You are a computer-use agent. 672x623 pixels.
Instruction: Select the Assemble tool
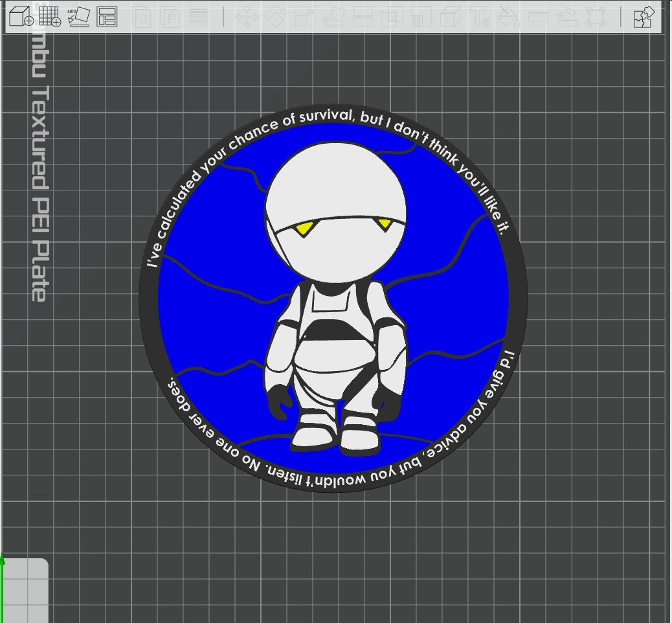pos(567,17)
